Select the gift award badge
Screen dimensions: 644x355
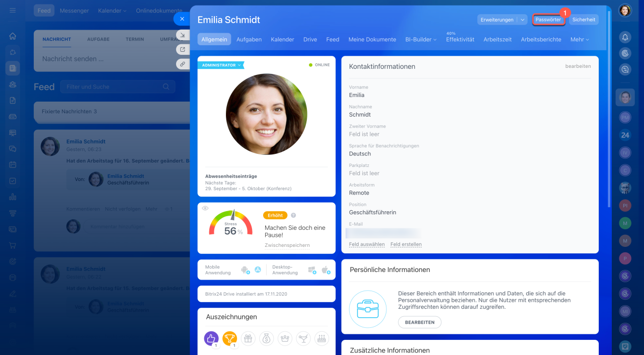tap(248, 338)
